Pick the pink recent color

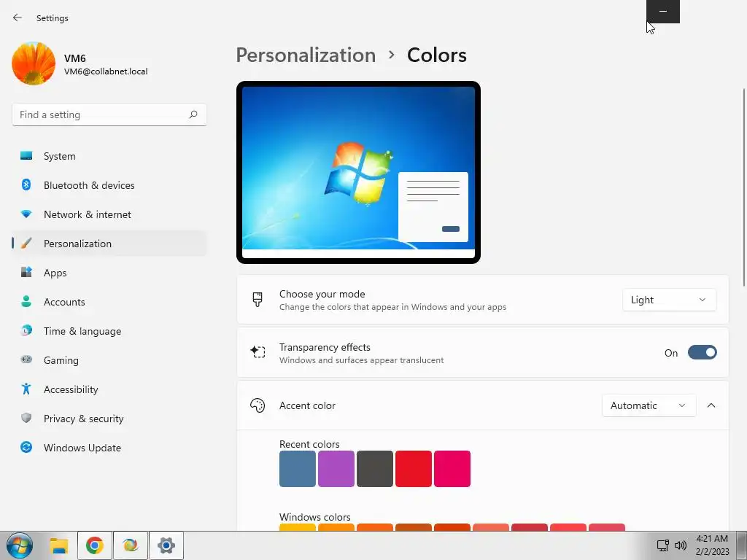(452, 469)
